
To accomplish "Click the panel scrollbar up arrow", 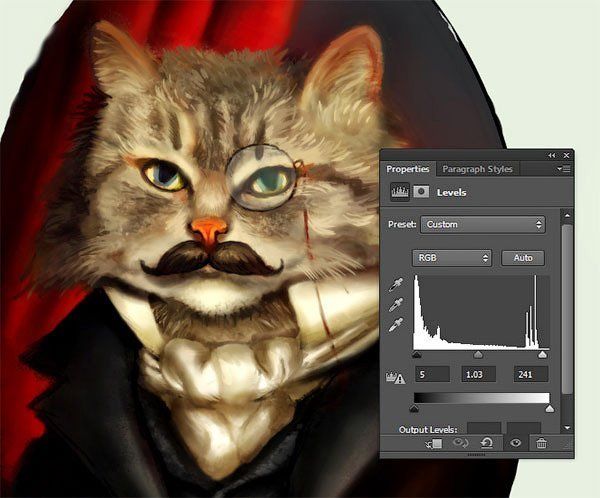I will (567, 216).
